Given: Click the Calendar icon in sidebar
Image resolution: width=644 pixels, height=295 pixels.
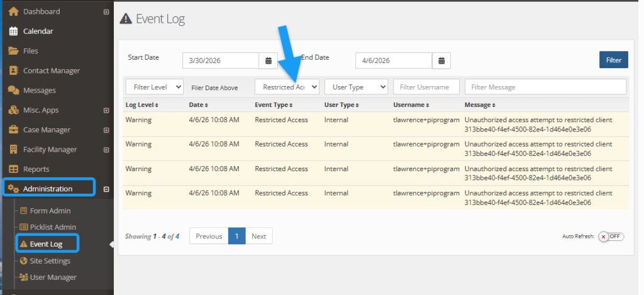Looking at the screenshot, I should 13,31.
